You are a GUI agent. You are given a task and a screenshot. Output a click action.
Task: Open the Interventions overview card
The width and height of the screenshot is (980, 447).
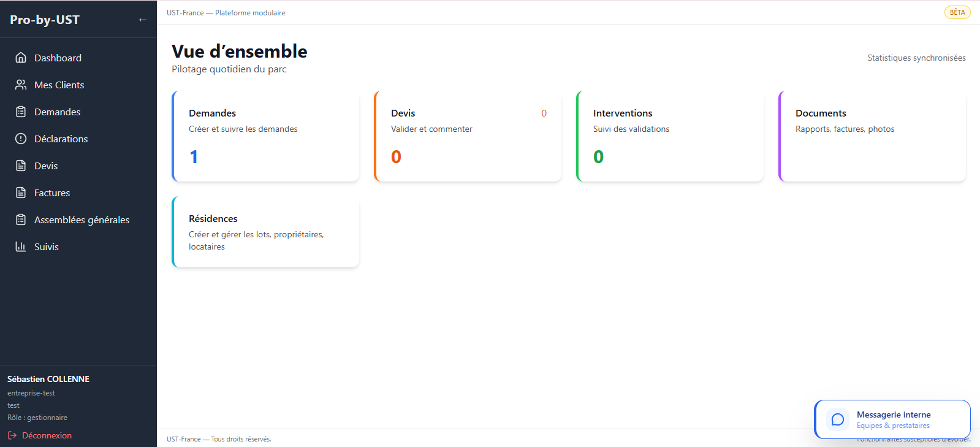670,136
